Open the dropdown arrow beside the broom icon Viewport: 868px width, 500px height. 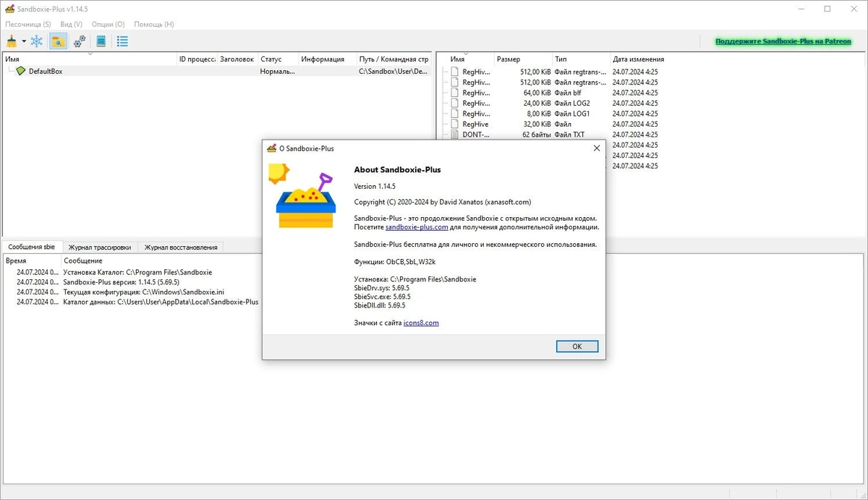click(x=24, y=42)
